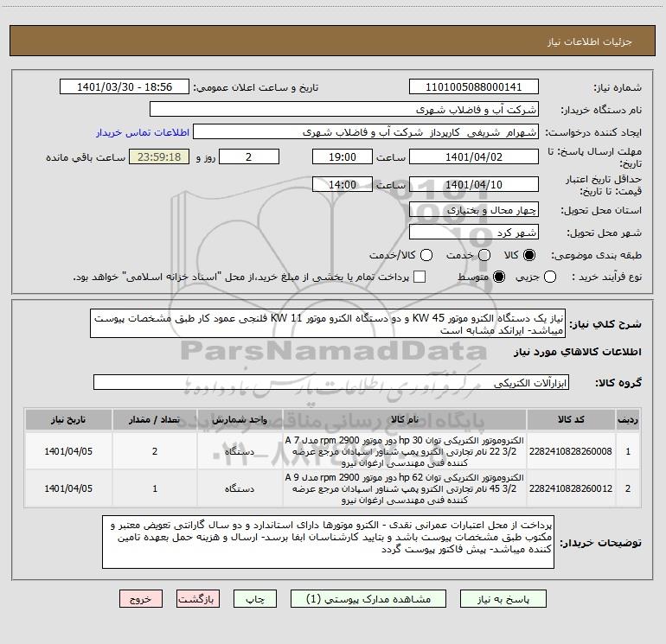Click the شرح کلی نیاز description box
Viewport: 666px width, 644px height.
coord(328,323)
